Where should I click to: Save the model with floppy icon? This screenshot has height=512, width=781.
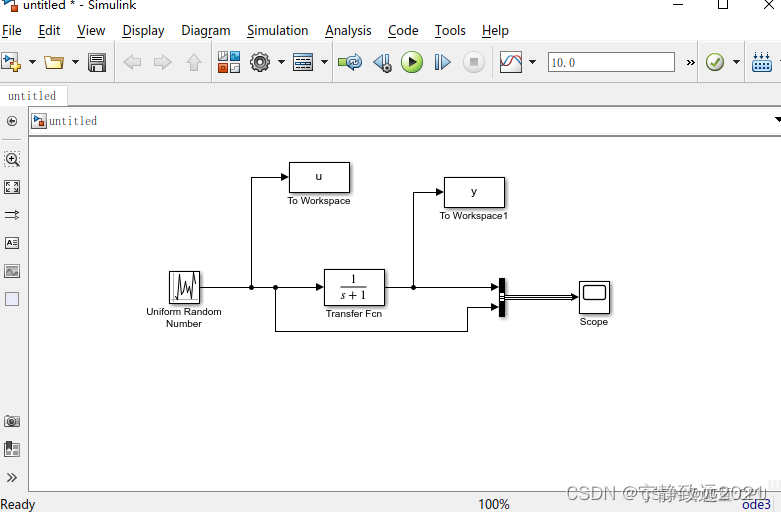tap(97, 62)
